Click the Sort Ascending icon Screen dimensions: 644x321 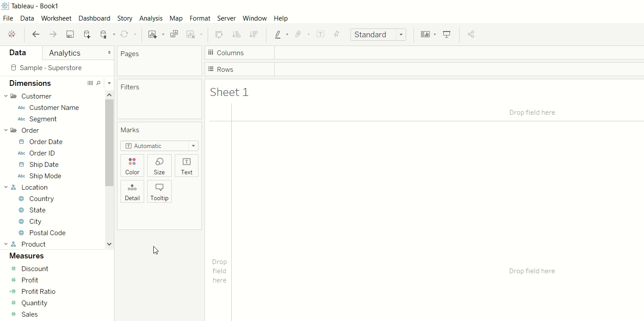tap(236, 34)
